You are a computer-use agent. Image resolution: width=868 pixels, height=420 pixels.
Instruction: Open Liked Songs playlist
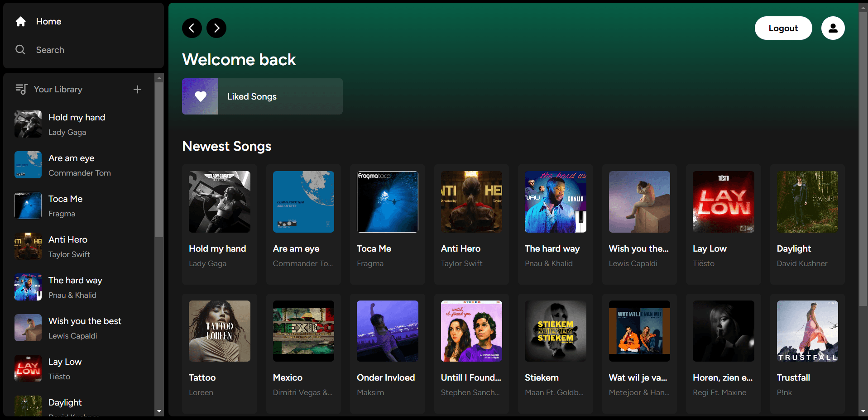pyautogui.click(x=262, y=96)
